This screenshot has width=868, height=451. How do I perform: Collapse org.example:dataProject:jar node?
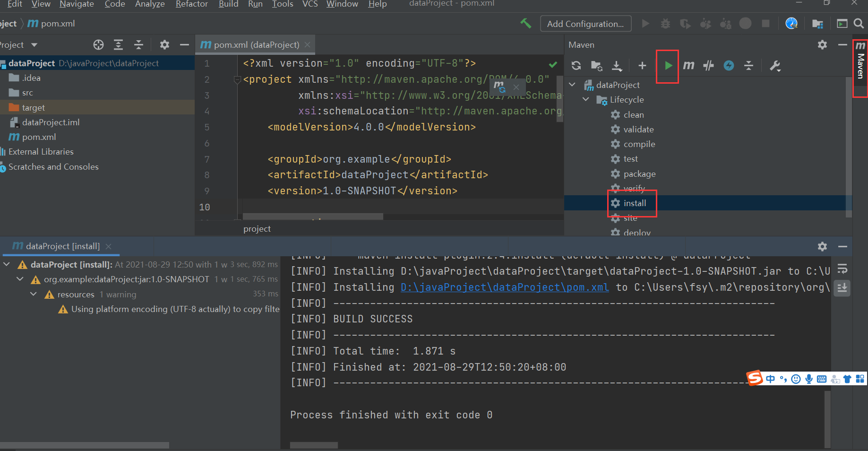coord(20,279)
